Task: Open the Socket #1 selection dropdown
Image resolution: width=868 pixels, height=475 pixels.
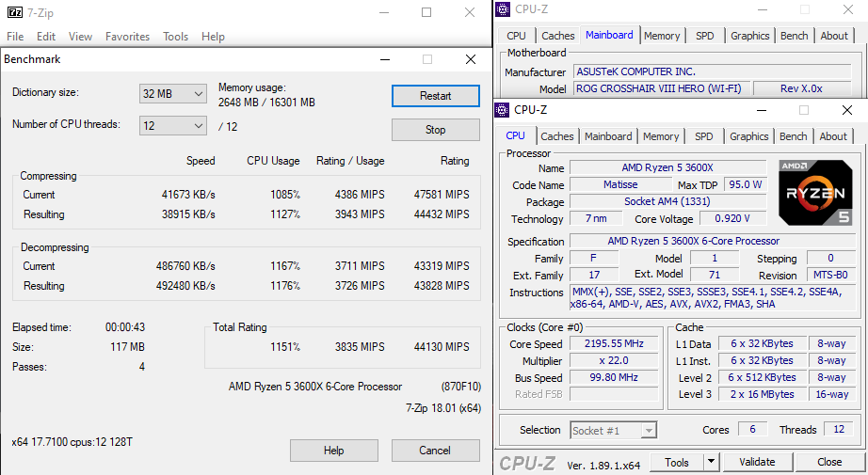Action: tap(614, 430)
